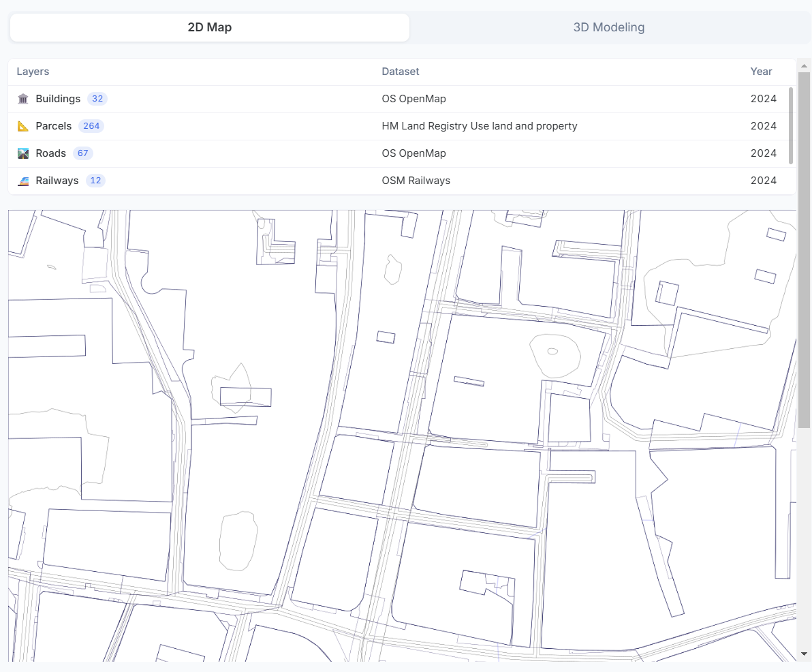Click the Dataset column header

[401, 72]
